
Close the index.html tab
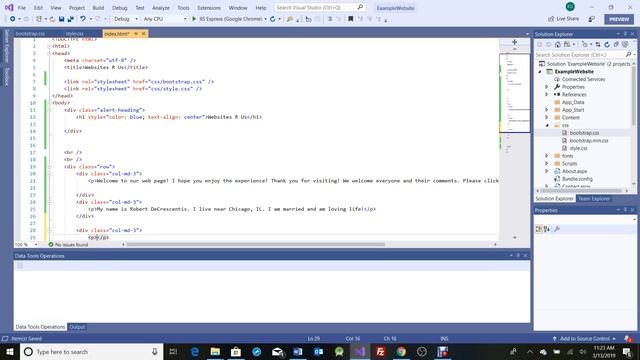[x=144, y=33]
